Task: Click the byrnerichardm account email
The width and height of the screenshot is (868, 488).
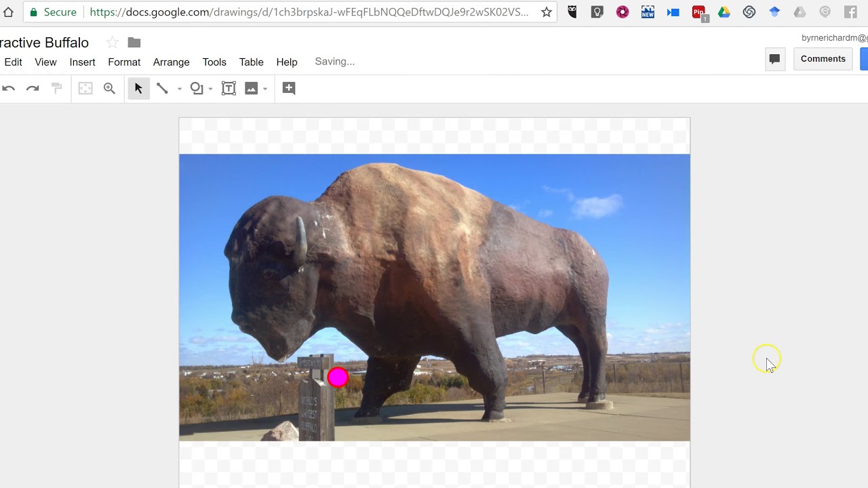Action: (x=835, y=38)
